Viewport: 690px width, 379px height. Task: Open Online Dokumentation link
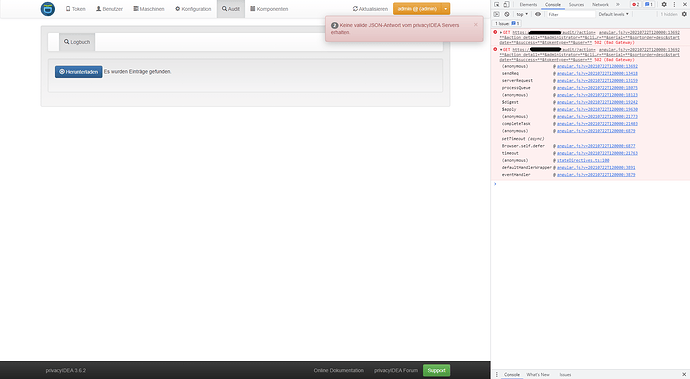pos(338,371)
